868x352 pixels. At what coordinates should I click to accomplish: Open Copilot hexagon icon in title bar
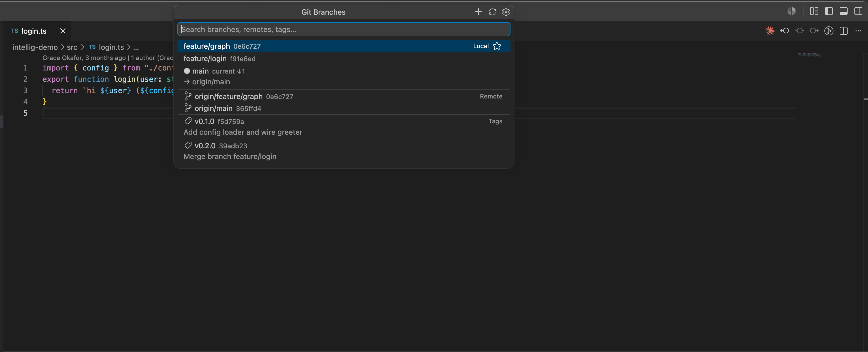792,11
